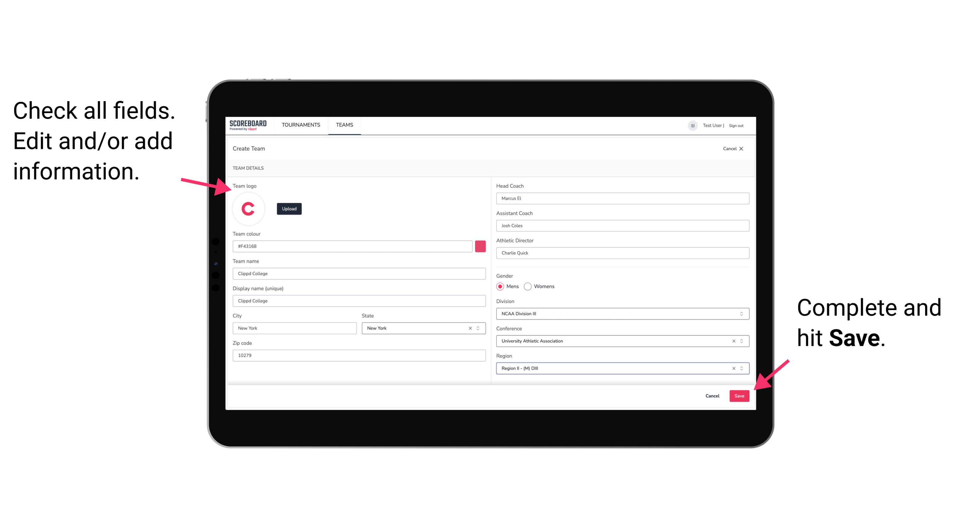Switch to the TEAMS tab
The height and width of the screenshot is (527, 980).
point(344,125)
